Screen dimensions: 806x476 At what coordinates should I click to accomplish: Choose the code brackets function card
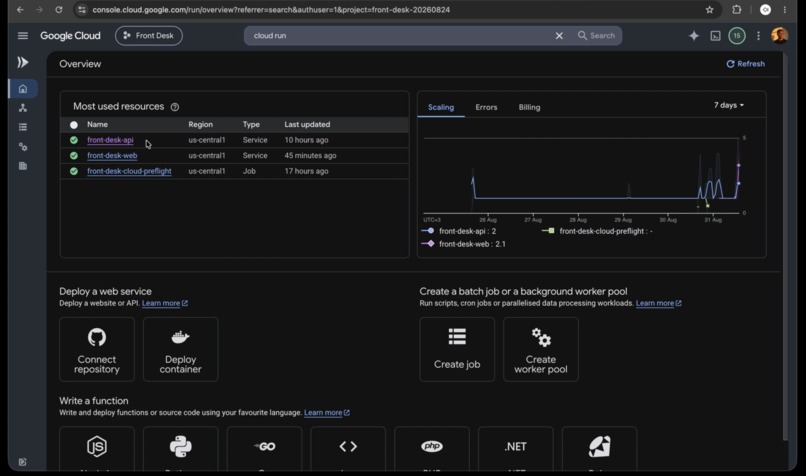point(348,449)
